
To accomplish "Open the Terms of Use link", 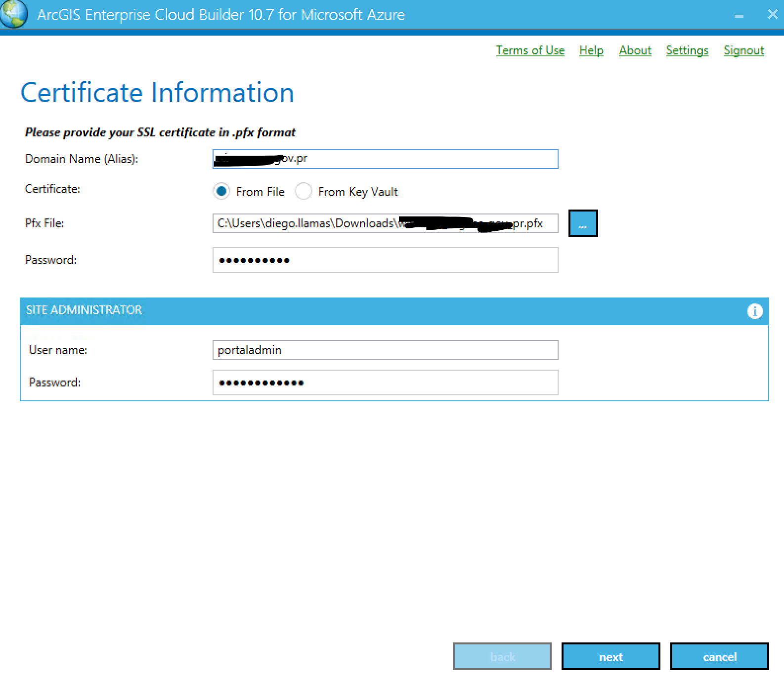I will [530, 50].
